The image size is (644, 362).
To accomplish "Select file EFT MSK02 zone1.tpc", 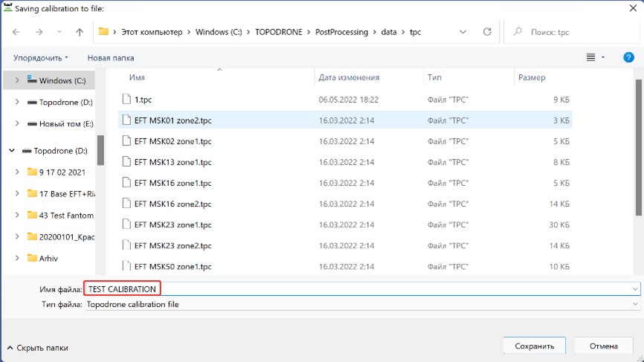I will 345,141.
